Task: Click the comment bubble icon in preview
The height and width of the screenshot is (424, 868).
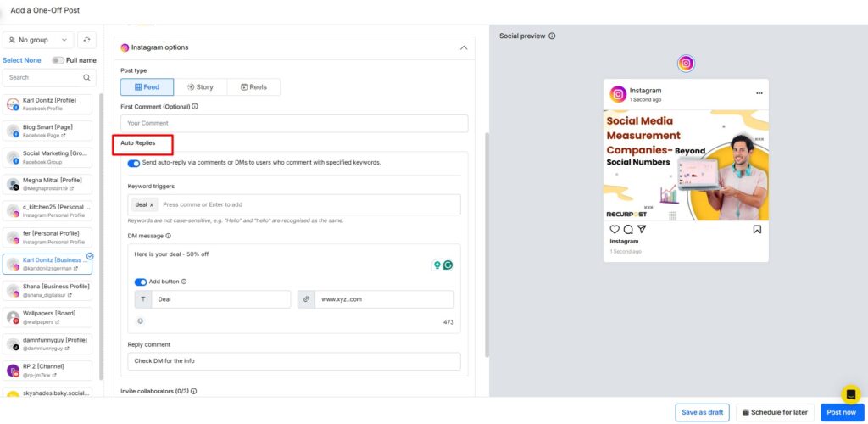Action: pyautogui.click(x=628, y=229)
